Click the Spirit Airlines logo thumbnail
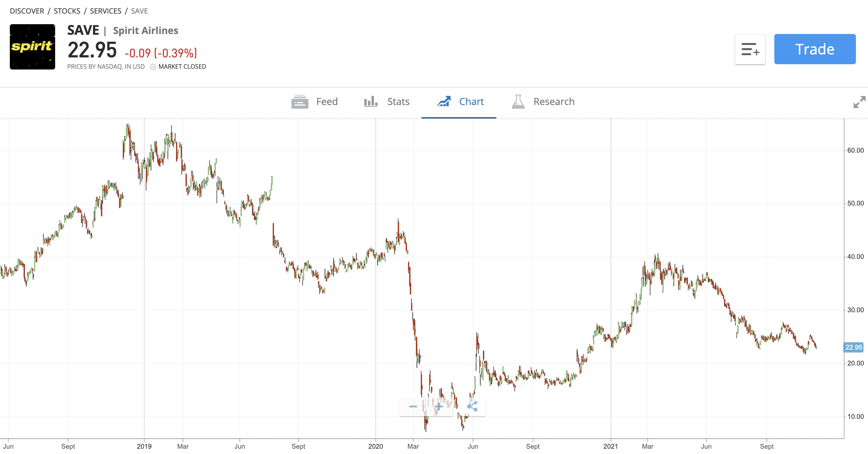868x454 pixels. (x=32, y=47)
